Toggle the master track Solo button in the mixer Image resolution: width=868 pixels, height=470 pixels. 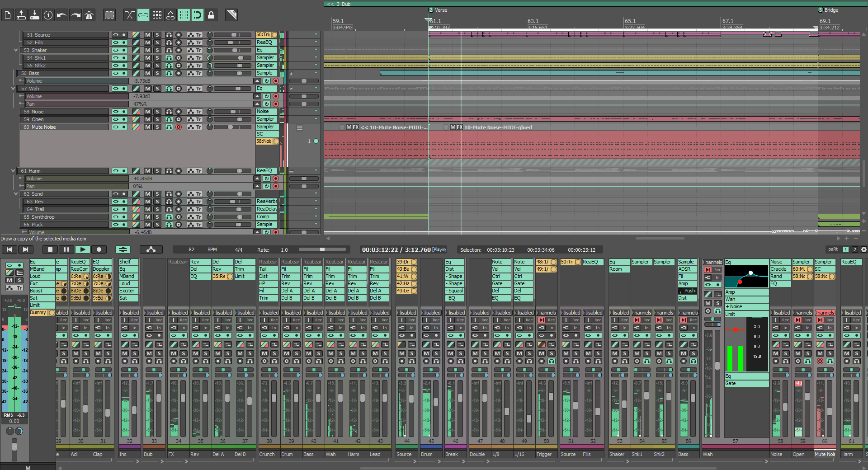coord(19,280)
